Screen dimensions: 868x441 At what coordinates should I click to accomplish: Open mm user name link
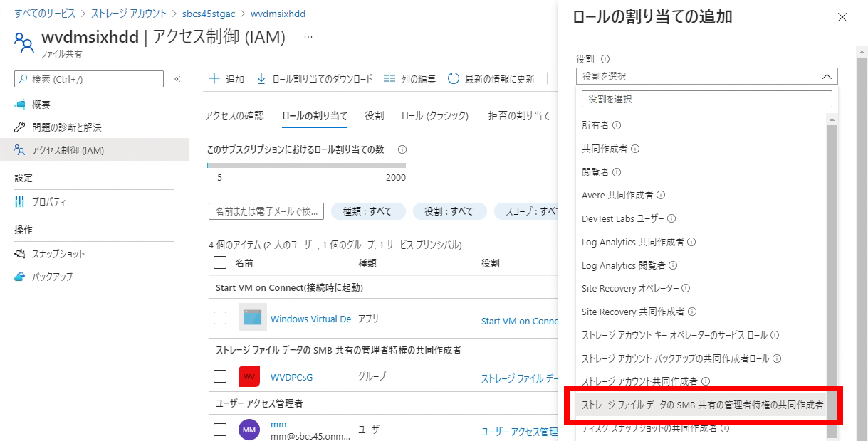tap(278, 425)
